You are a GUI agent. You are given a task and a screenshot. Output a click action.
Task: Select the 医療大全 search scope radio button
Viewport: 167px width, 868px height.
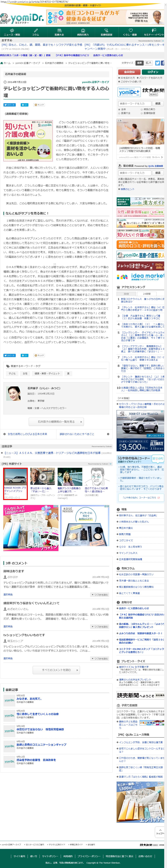(x=119, y=113)
